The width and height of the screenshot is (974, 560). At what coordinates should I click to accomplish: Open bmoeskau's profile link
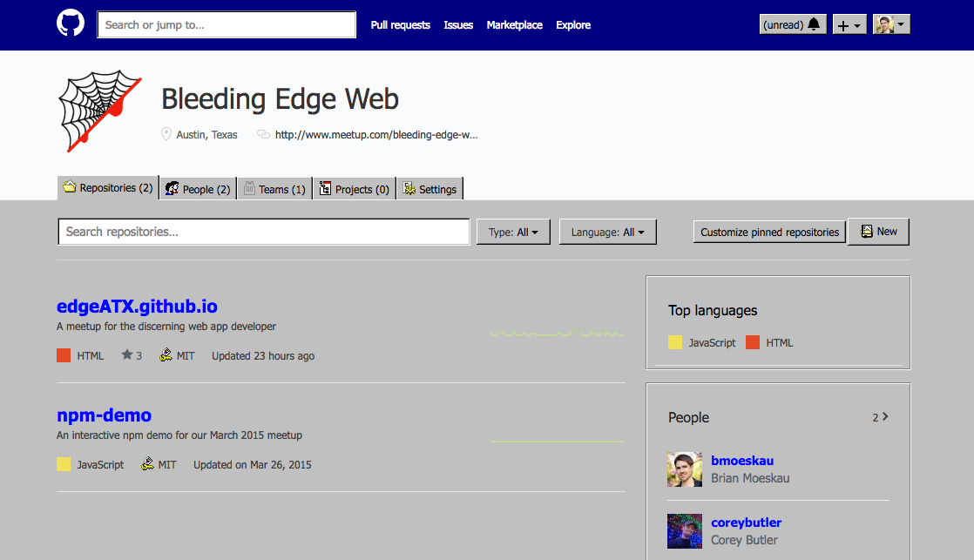(742, 461)
